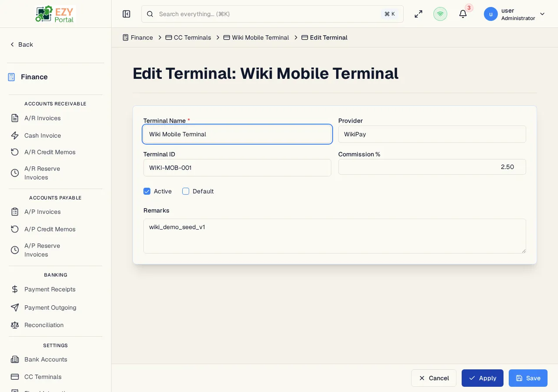The height and width of the screenshot is (392, 558).
Task: Click the Terminal ID input field
Action: pos(237,168)
